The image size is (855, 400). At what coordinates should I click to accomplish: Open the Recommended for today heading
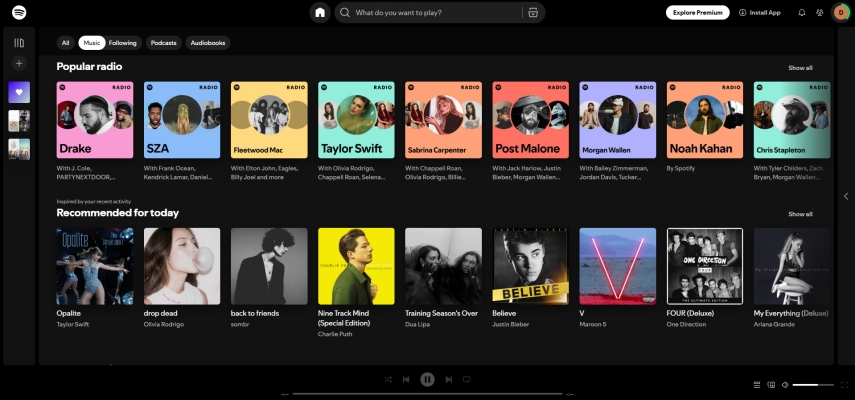[118, 213]
